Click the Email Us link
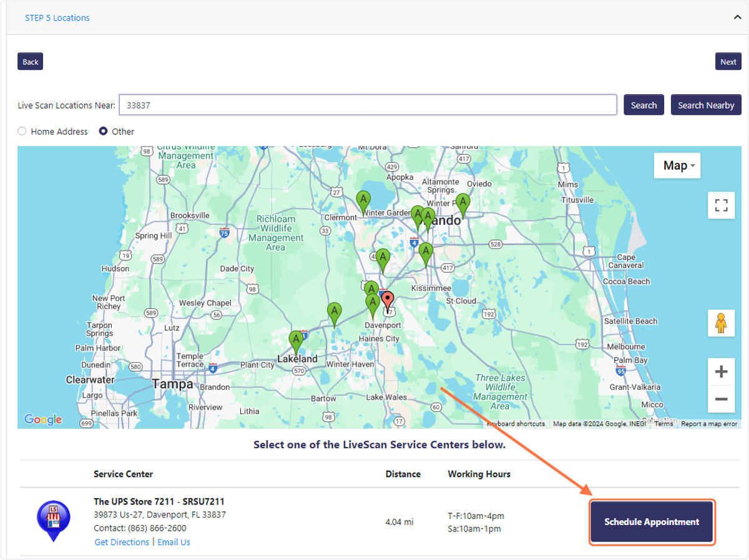749x560 pixels. point(174,542)
